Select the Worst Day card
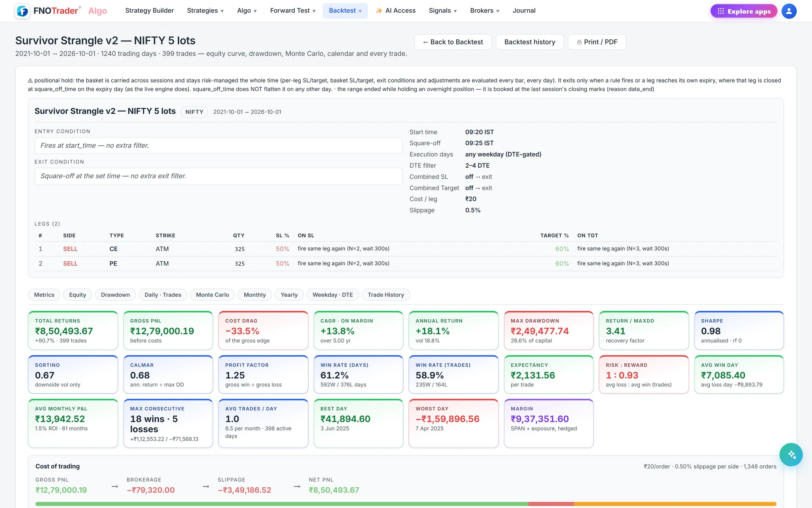 453,423
